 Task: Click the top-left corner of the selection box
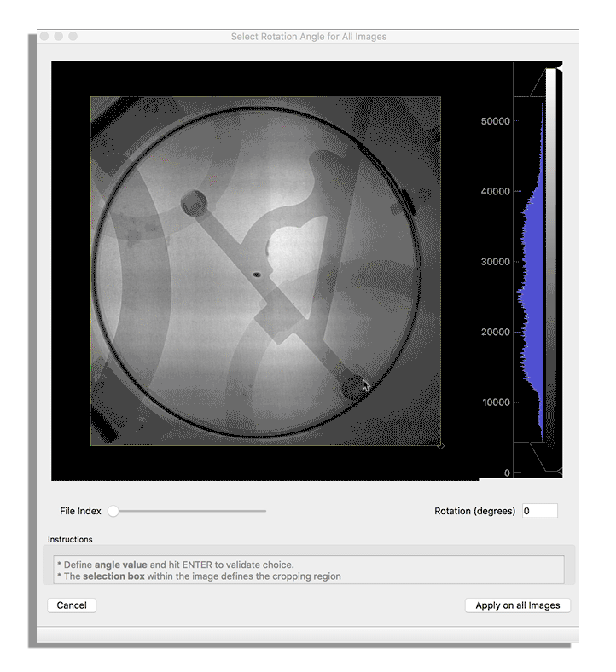click(91, 96)
